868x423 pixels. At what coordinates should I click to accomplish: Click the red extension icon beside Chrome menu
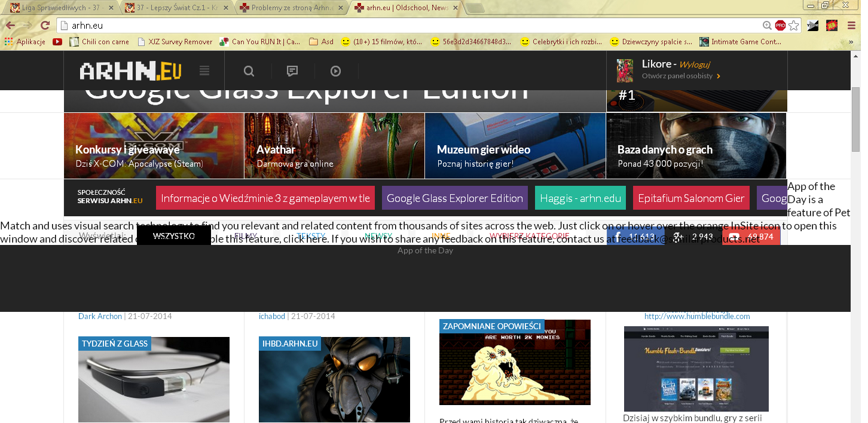(x=832, y=25)
